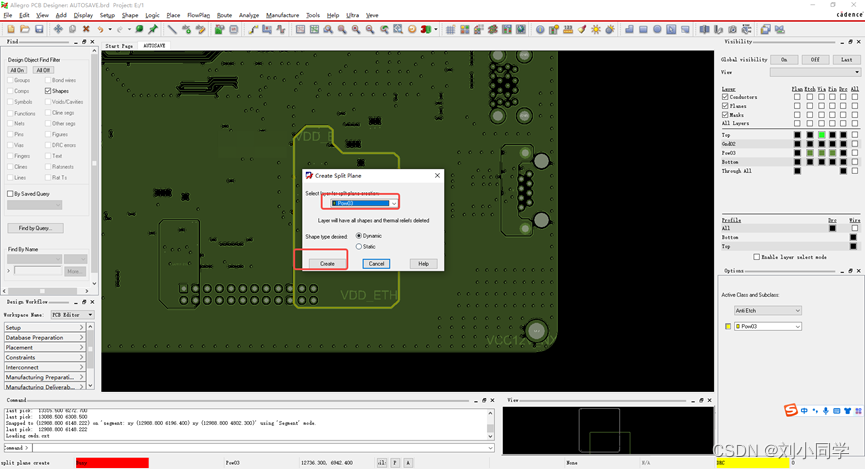865x469 pixels.
Task: Open the 3D viewer icon
Action: [x=426, y=29]
